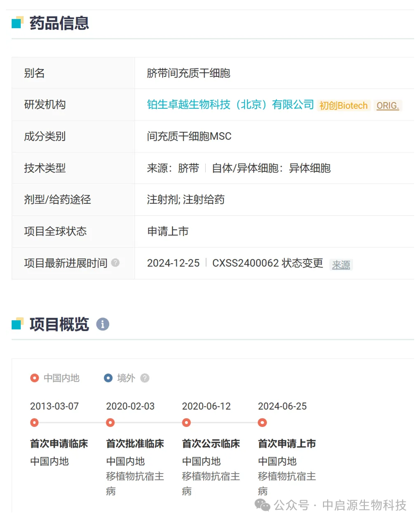Click the 首次申请上市 milestone label
The image size is (420, 522).
coord(286,443)
